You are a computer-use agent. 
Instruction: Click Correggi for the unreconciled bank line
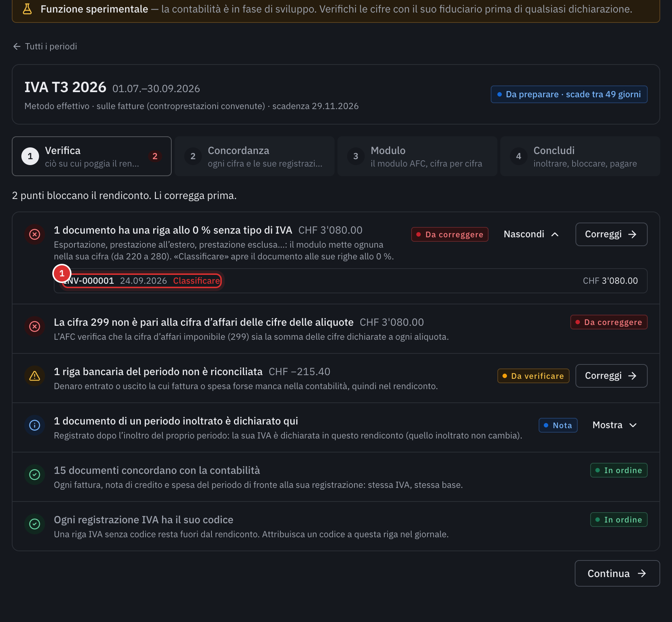[x=611, y=376]
